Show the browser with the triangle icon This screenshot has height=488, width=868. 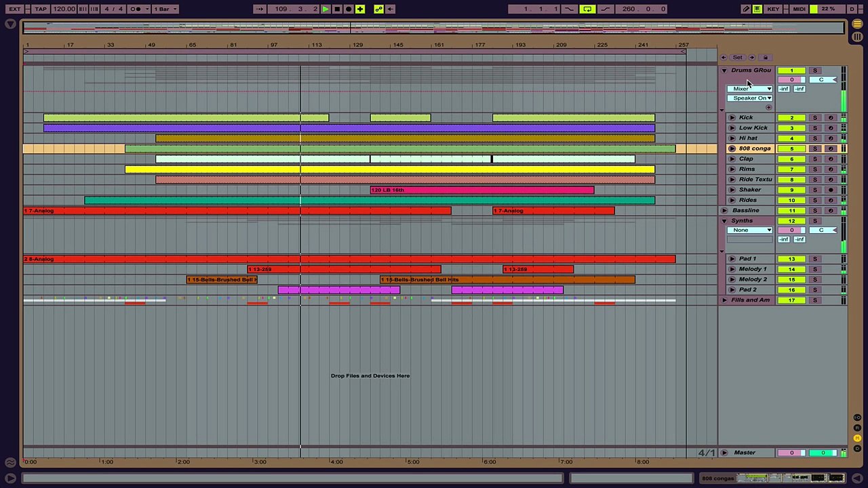10,24
